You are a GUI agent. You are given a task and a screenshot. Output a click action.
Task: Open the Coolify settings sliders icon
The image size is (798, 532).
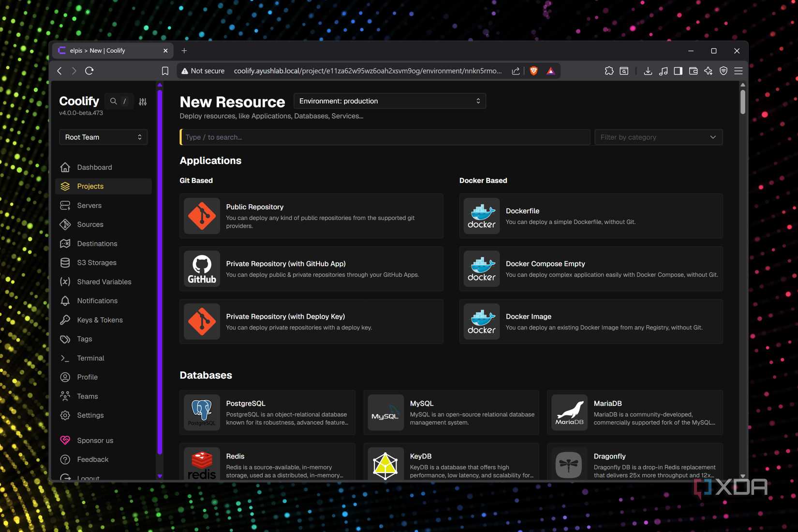[x=143, y=102]
